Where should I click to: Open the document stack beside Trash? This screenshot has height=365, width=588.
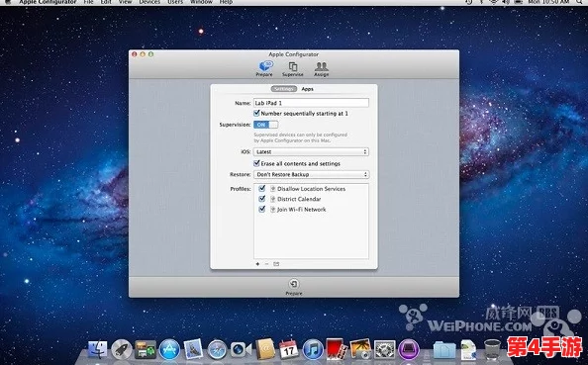click(469, 349)
